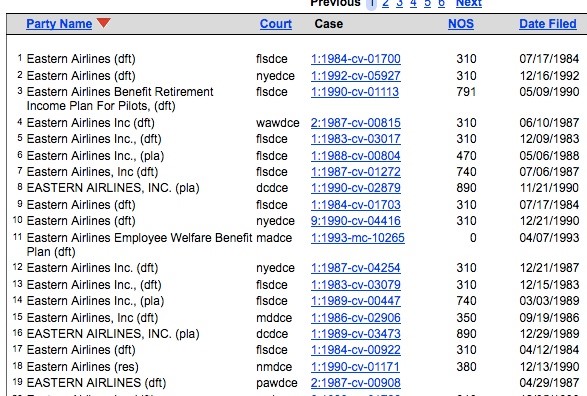The height and width of the screenshot is (396, 587).
Task: Click party 'EASTERN AIRLINES (dft)' in row 19
Action: click(96, 383)
